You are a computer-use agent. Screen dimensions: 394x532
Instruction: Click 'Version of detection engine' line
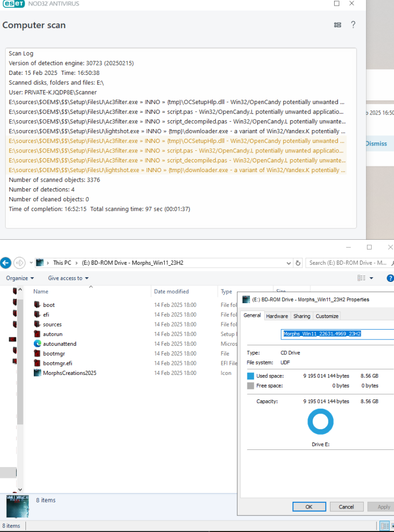coord(71,63)
